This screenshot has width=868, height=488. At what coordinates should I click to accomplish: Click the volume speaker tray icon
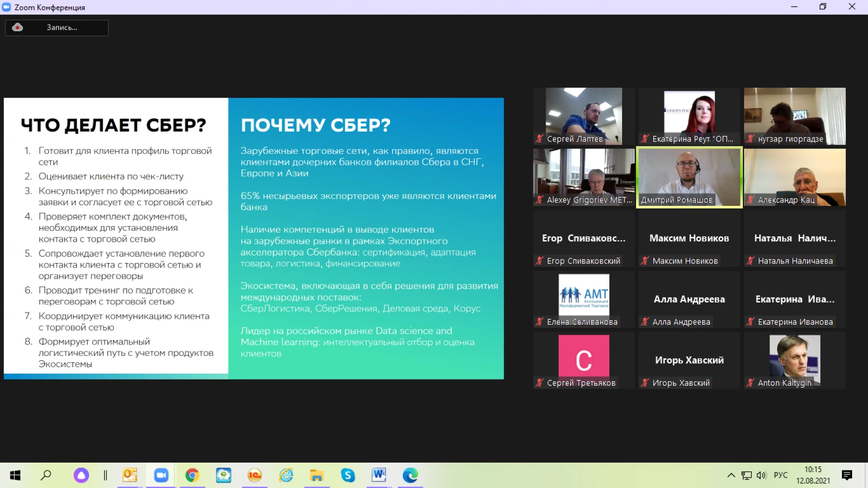(761, 475)
